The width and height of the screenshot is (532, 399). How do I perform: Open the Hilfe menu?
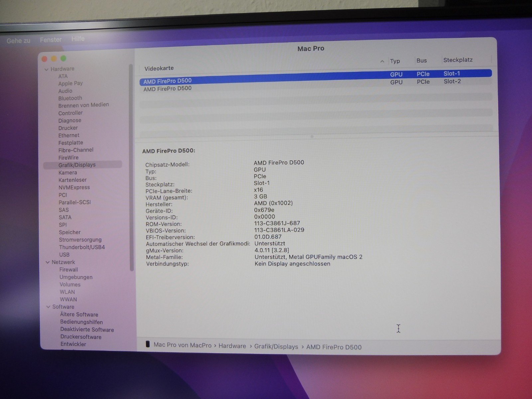click(78, 39)
